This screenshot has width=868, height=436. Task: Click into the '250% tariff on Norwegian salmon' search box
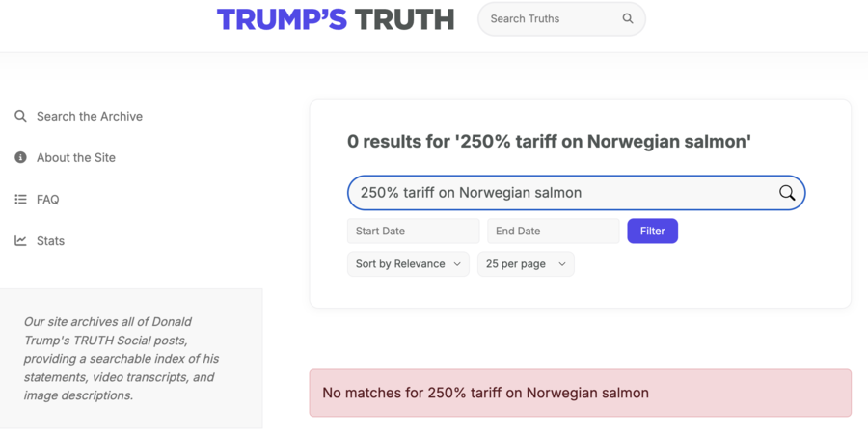pyautogui.click(x=559, y=193)
